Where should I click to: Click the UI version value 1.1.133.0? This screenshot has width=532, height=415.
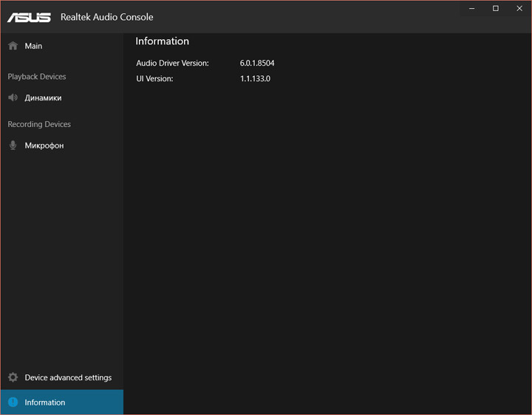255,79
